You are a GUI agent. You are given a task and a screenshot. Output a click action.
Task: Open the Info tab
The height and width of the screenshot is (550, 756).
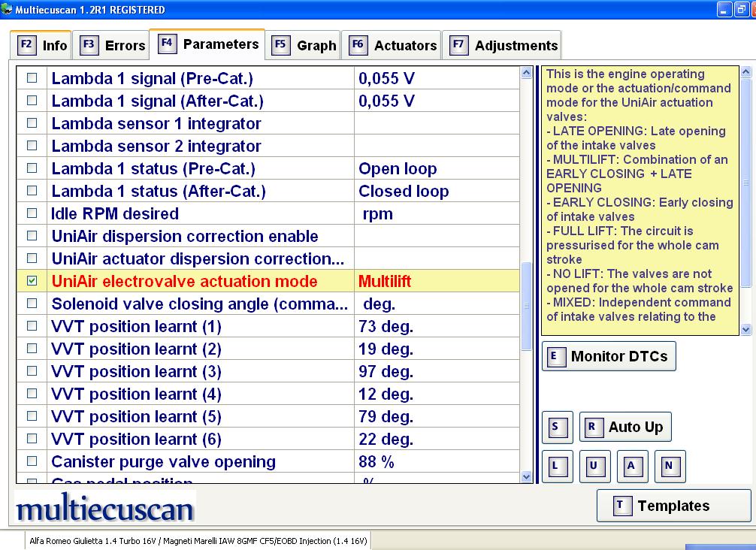[42, 45]
